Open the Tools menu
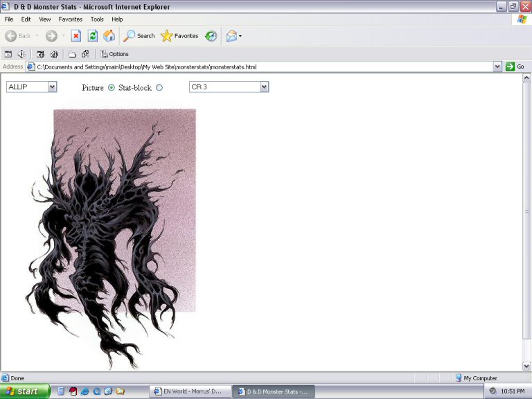Screen dimensions: 532x399 click(x=97, y=19)
